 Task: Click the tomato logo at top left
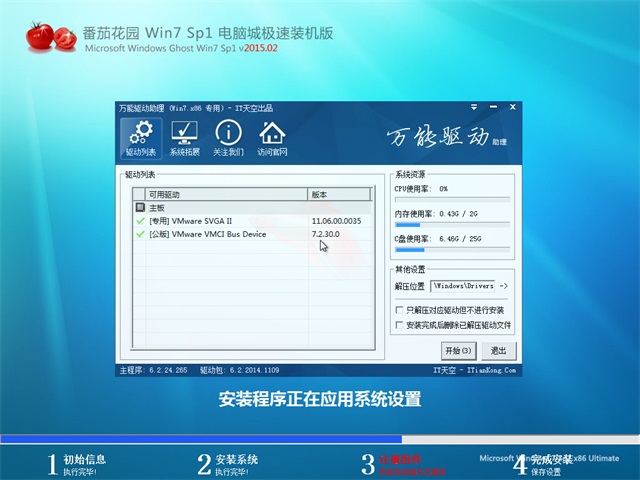[51, 37]
